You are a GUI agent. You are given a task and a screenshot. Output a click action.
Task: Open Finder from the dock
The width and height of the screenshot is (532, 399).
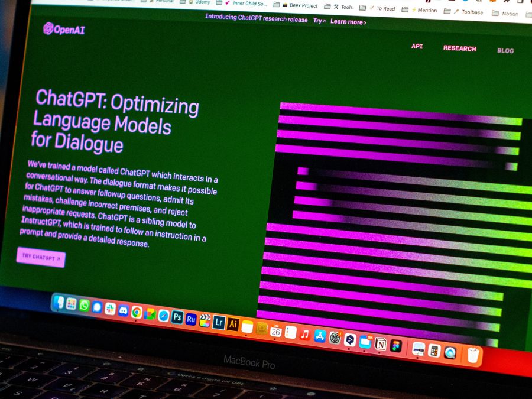59,301
